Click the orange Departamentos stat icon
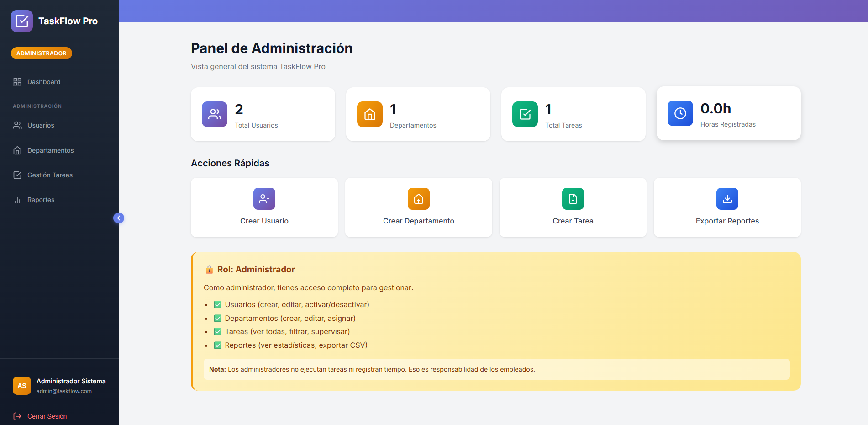This screenshot has height=425, width=868. [x=370, y=114]
